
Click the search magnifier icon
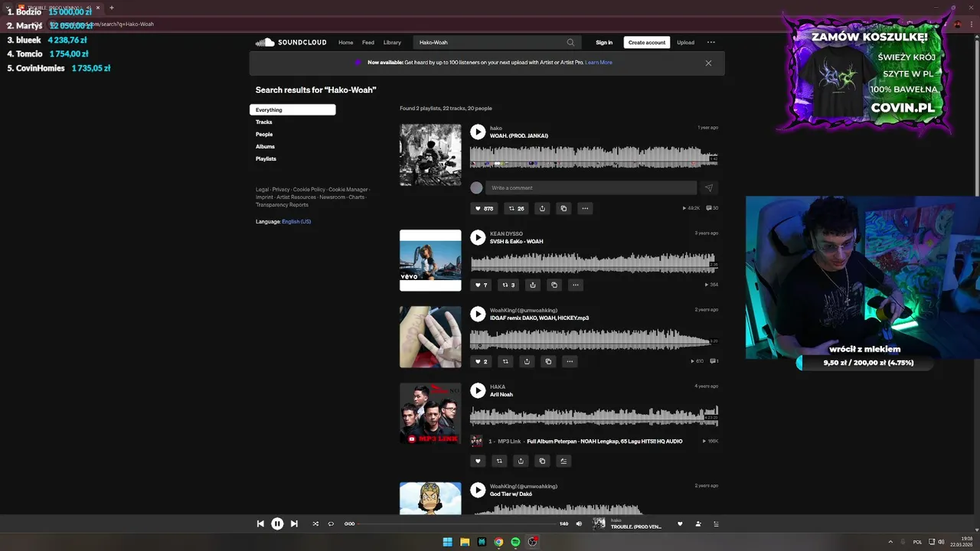pyautogui.click(x=570, y=42)
